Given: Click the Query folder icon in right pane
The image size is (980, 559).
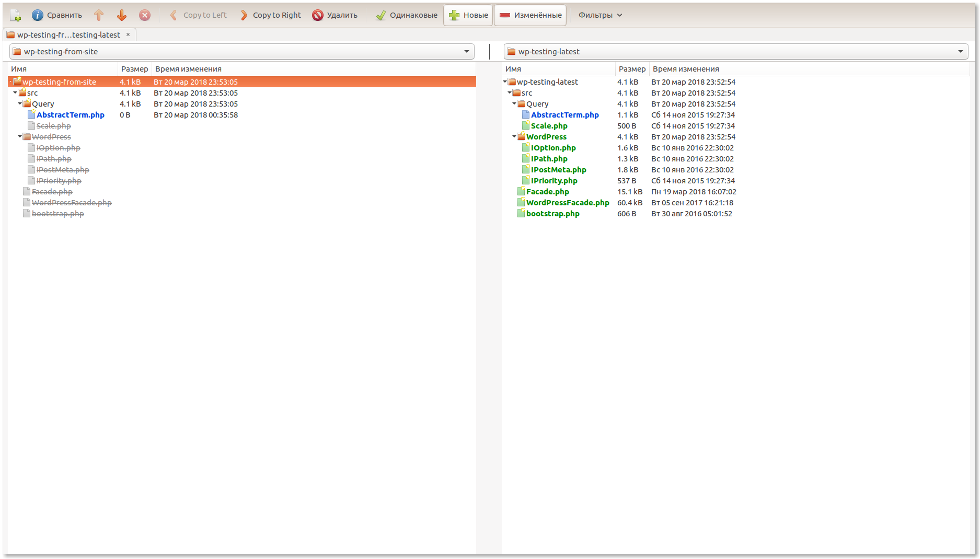Looking at the screenshot, I should coord(521,103).
